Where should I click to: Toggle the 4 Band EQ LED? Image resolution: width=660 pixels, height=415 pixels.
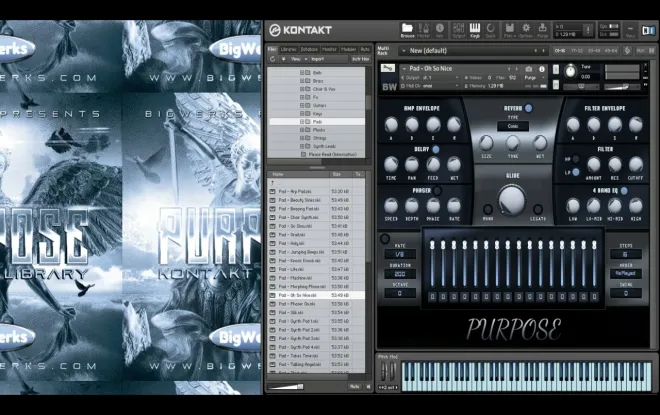(624, 191)
